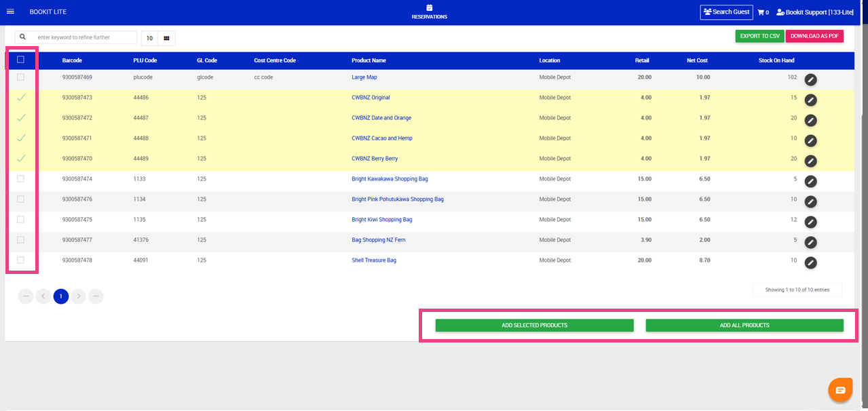
Task: Go to first page pagination button
Action: pos(26,296)
